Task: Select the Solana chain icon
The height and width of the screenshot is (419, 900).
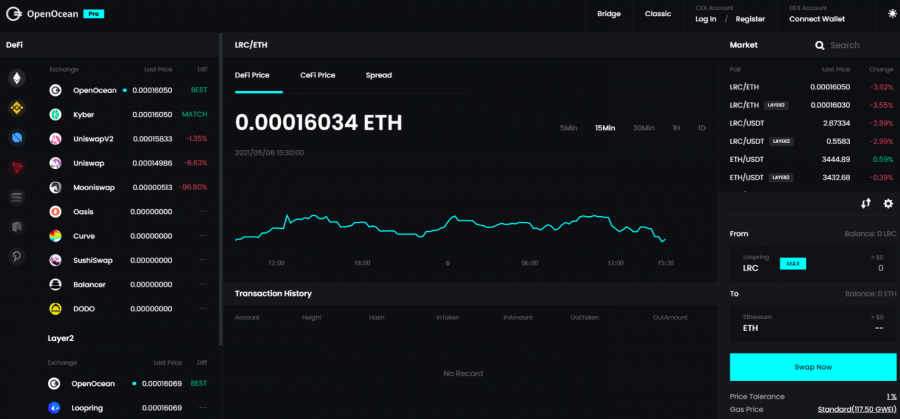Action: 17,197
